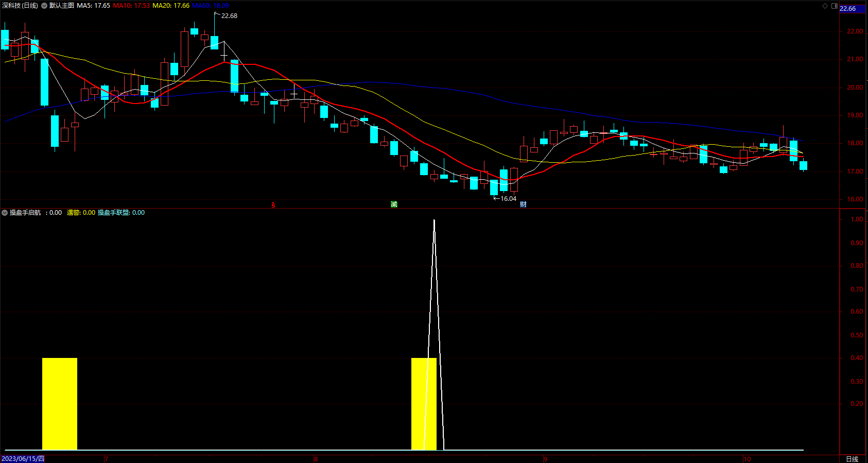The height and width of the screenshot is (463, 868).
Task: Click month marker 9 on time axis
Action: click(x=546, y=459)
